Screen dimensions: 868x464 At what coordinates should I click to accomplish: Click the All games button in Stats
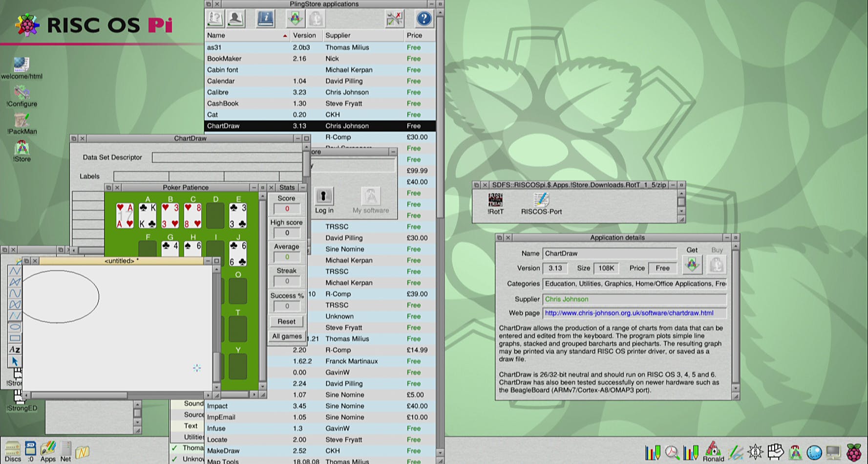(x=287, y=336)
